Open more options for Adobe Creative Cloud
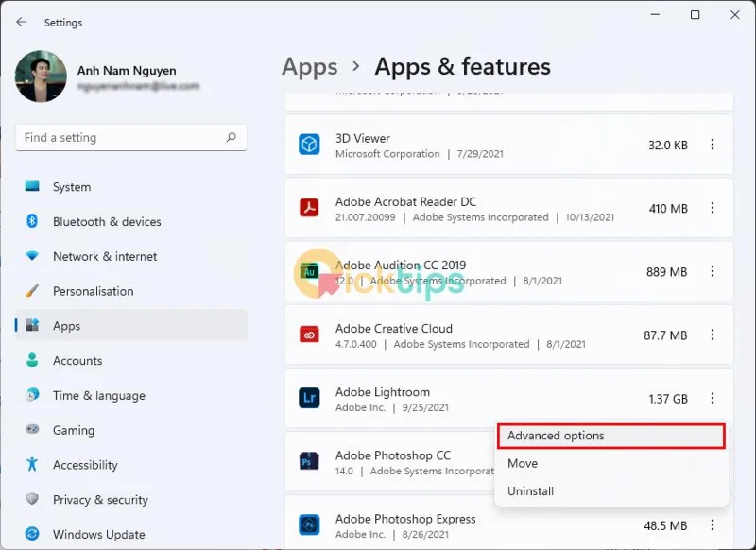This screenshot has height=550, width=756. coord(713,335)
